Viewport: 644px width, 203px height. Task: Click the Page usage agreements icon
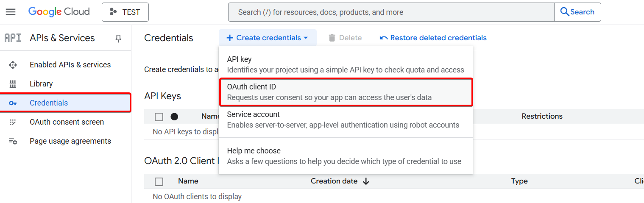click(x=13, y=141)
